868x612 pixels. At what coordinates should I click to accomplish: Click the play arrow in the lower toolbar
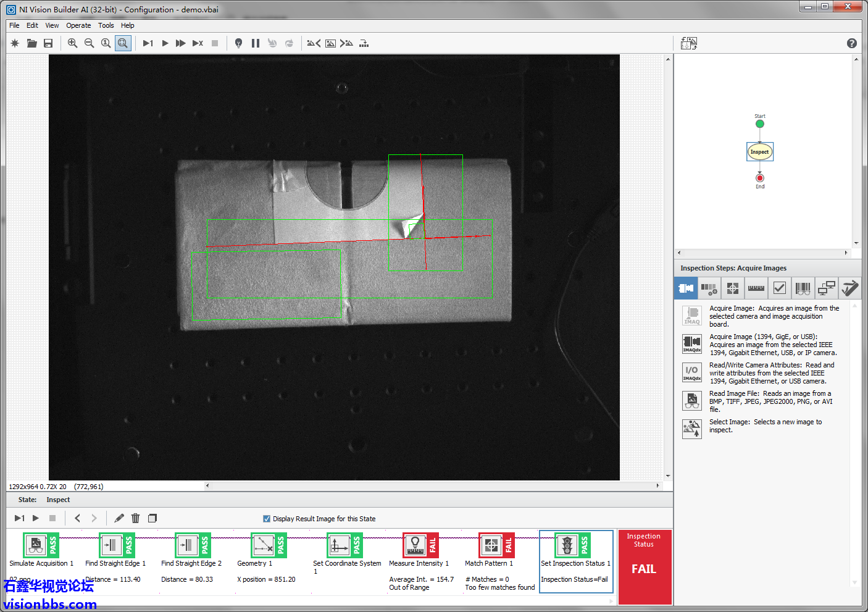coord(36,518)
